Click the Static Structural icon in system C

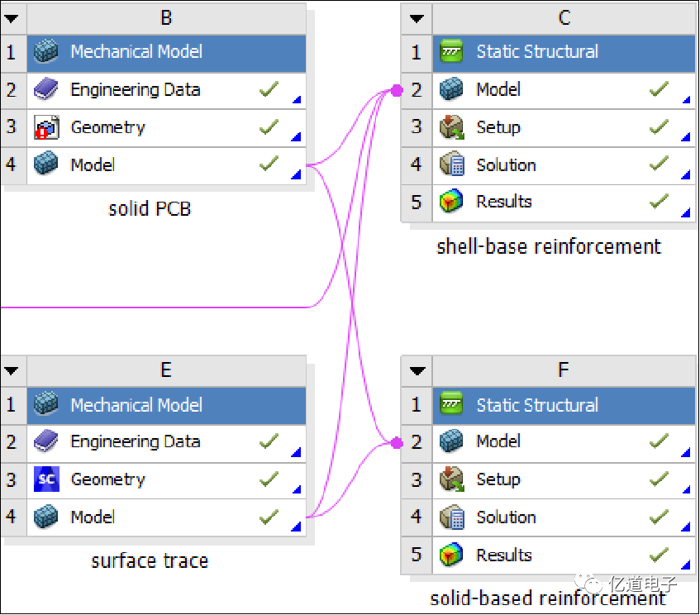452,51
